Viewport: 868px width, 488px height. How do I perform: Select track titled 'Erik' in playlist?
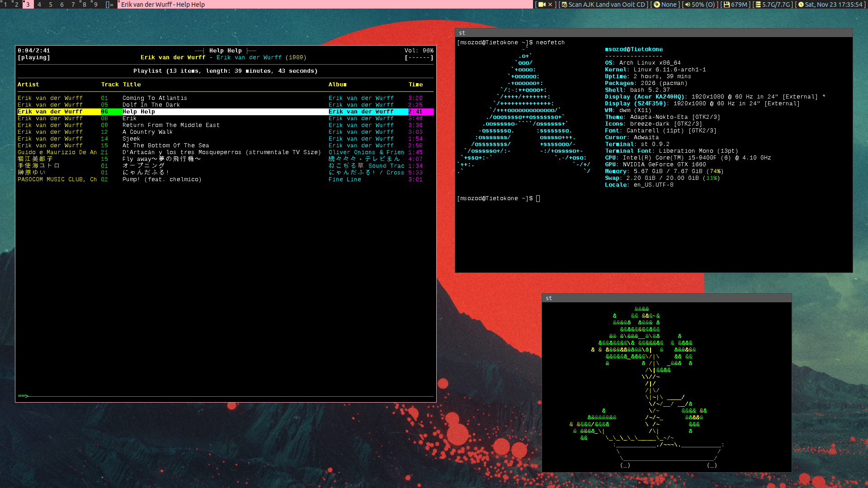225,118
